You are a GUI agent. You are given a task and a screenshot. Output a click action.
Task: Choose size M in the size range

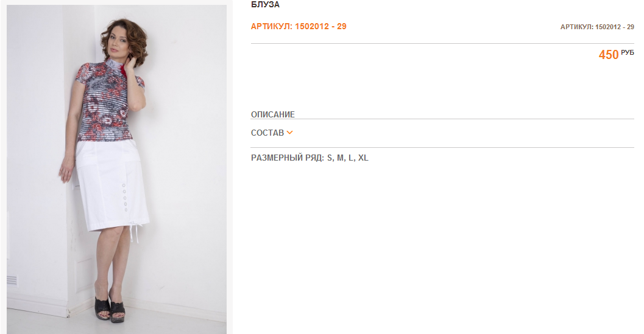341,158
